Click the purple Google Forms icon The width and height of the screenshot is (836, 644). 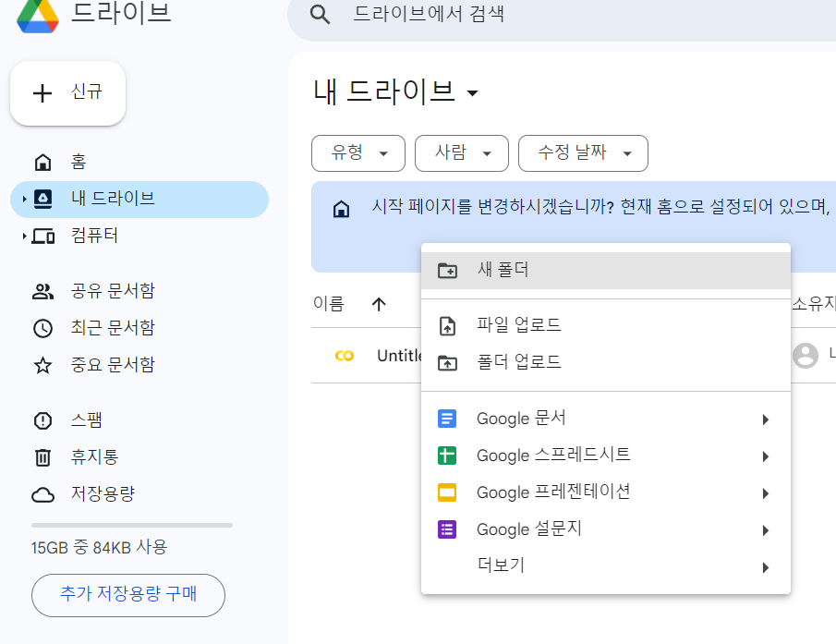447,529
